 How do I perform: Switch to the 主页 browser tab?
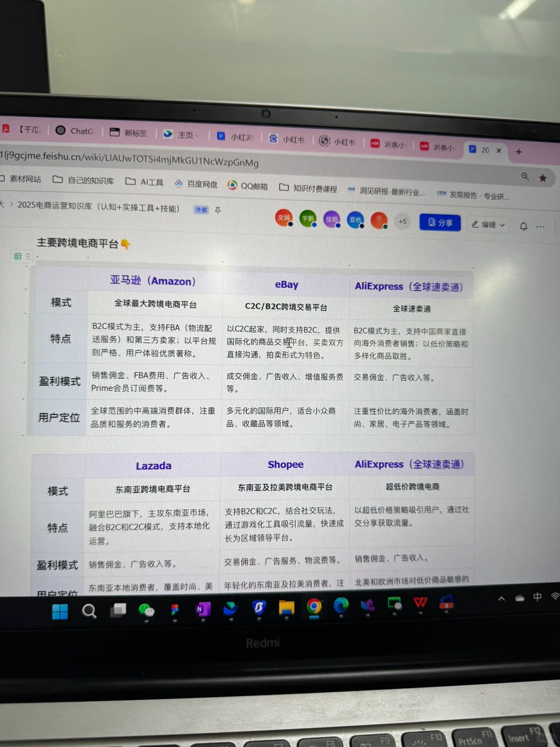tap(181, 134)
